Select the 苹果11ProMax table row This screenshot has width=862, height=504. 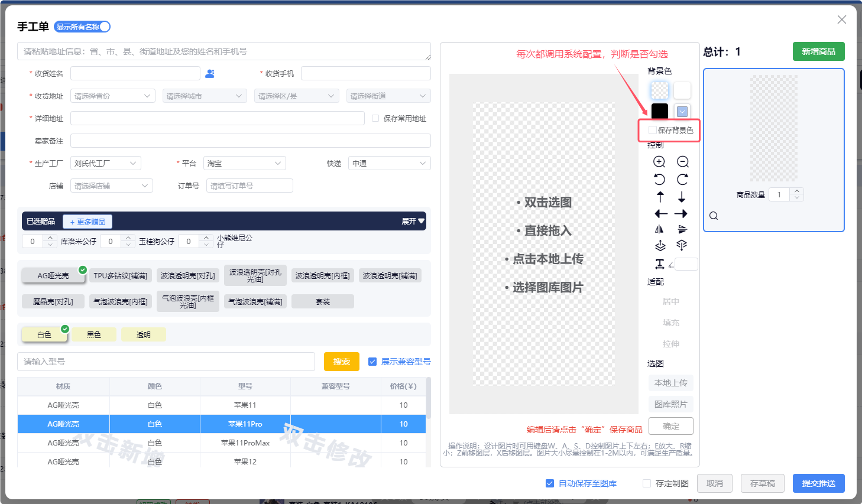(222, 443)
